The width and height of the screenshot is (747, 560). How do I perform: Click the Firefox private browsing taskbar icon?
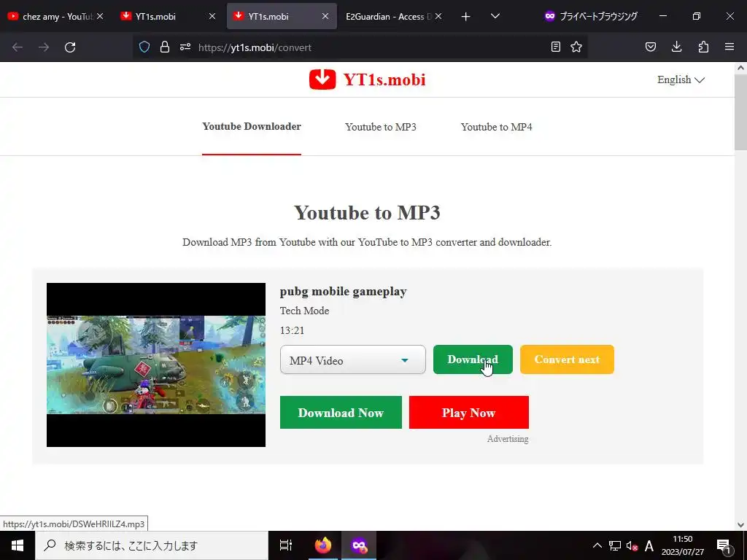(x=359, y=545)
